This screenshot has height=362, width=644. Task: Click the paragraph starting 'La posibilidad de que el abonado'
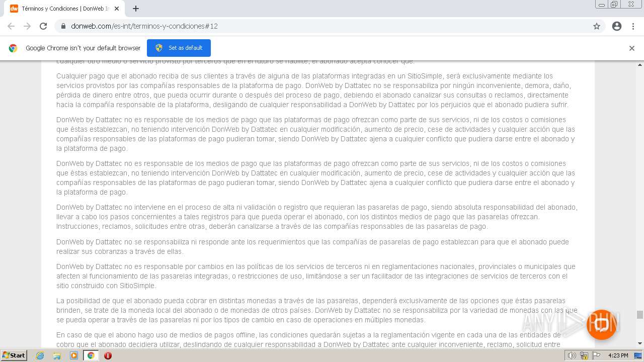[x=317, y=310]
